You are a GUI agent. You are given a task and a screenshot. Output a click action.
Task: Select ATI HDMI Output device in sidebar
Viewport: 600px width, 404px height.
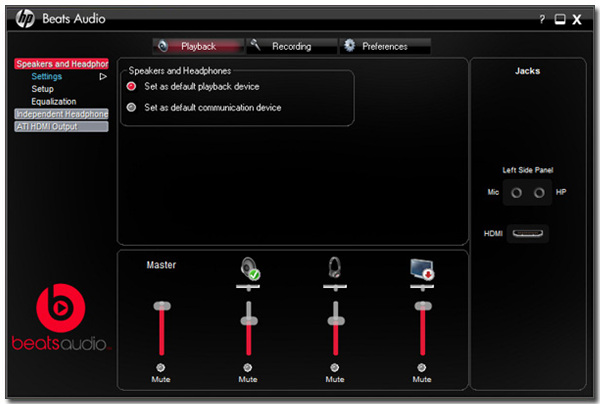[x=61, y=127]
